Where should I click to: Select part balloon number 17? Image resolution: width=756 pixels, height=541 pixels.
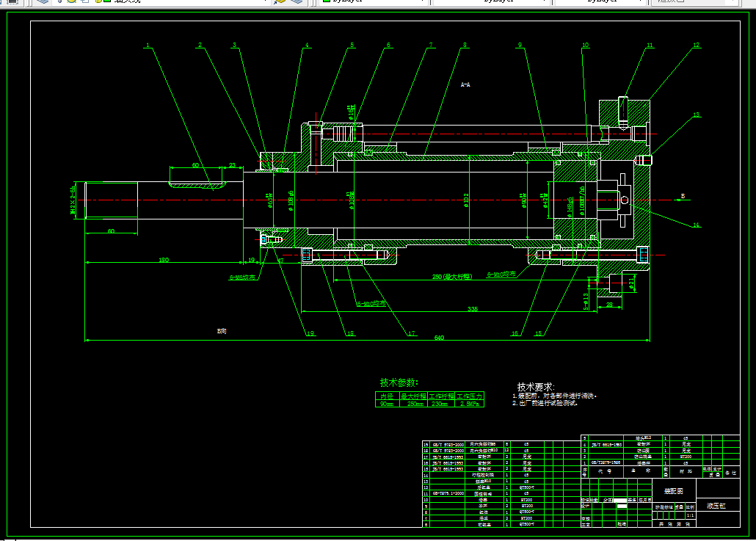click(412, 333)
